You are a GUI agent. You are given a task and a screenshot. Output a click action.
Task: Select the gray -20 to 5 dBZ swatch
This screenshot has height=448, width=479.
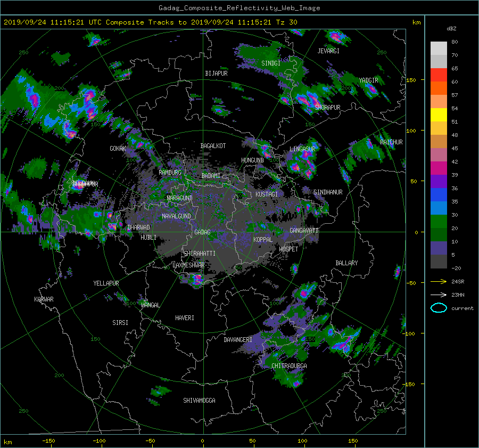click(439, 262)
